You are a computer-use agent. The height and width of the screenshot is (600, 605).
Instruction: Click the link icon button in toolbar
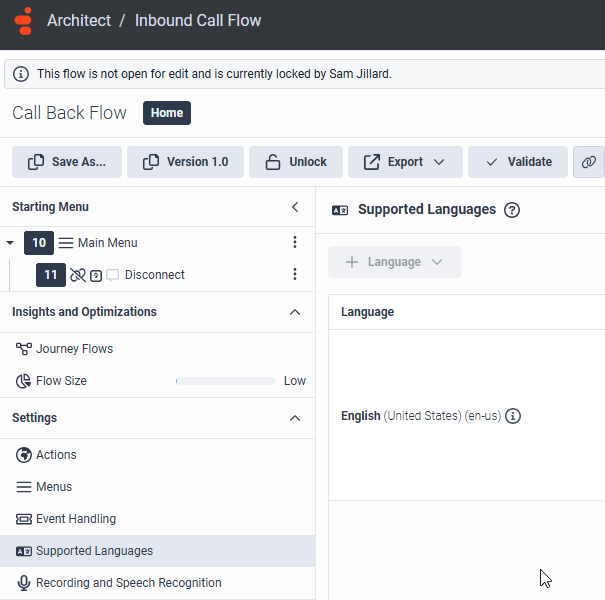[x=589, y=162]
